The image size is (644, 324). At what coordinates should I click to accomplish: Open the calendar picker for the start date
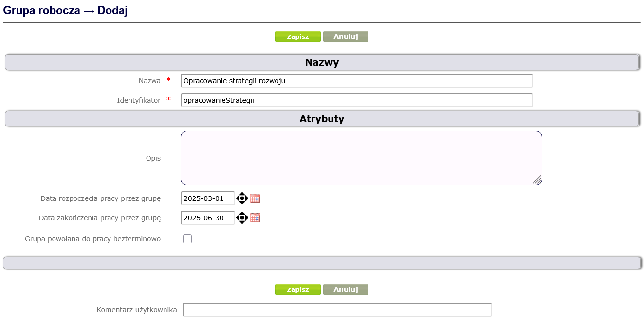(255, 198)
